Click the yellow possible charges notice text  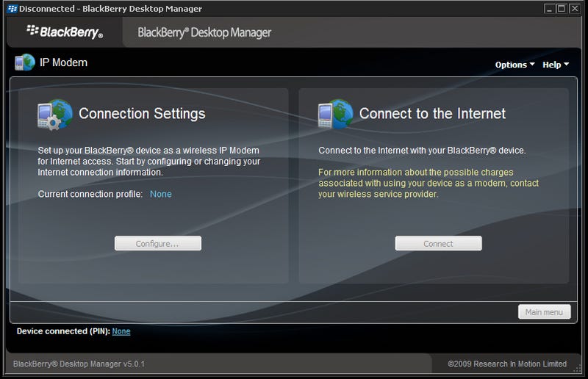pos(429,184)
